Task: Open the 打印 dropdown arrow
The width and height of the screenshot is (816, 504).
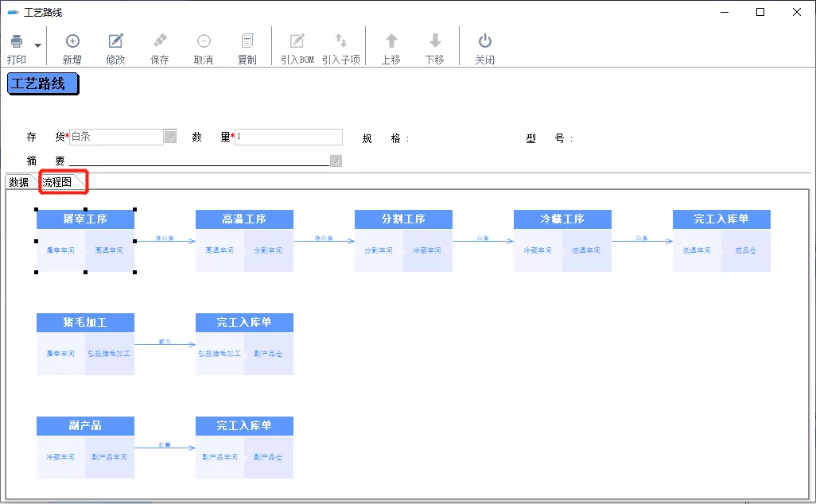Action: (x=37, y=45)
